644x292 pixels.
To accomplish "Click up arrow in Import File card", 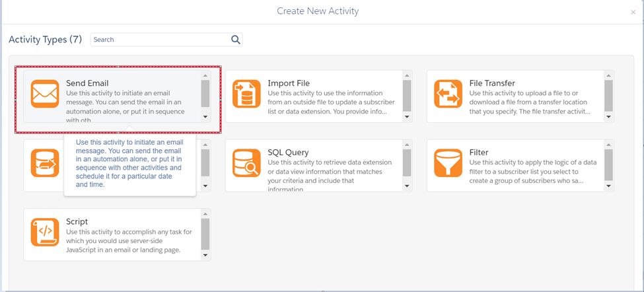I will point(407,76).
